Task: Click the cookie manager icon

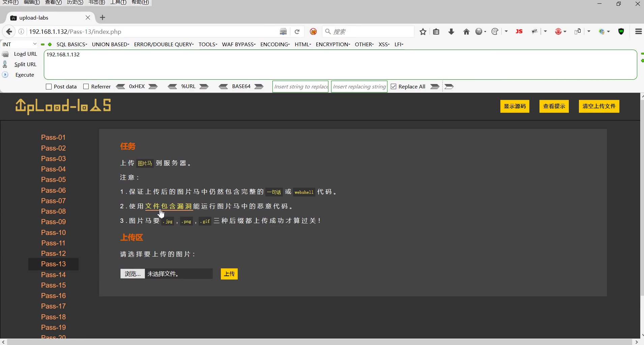Action: pyautogui.click(x=495, y=31)
